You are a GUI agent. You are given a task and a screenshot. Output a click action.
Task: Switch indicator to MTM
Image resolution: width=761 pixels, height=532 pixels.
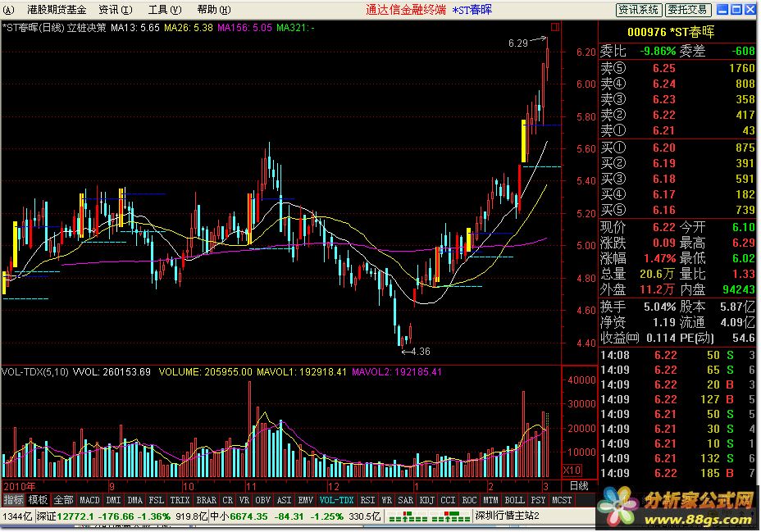click(490, 500)
